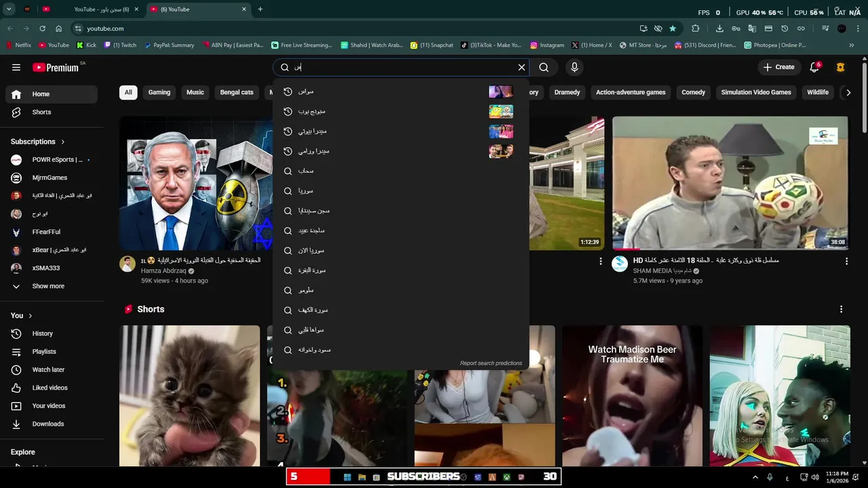Open the Kick bookmark
Image resolution: width=868 pixels, height=488 pixels.
pos(86,45)
